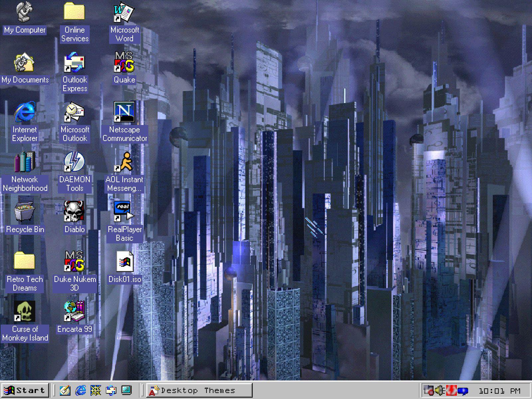Viewport: 532px width, 399px height.
Task: Launch Internet Explorer from Quick Launch
Action: pos(80,390)
